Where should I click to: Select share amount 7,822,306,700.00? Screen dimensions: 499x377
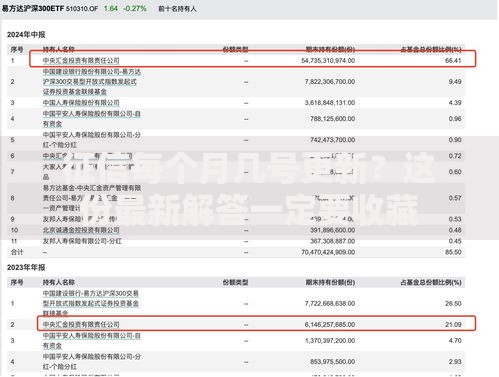click(x=330, y=82)
